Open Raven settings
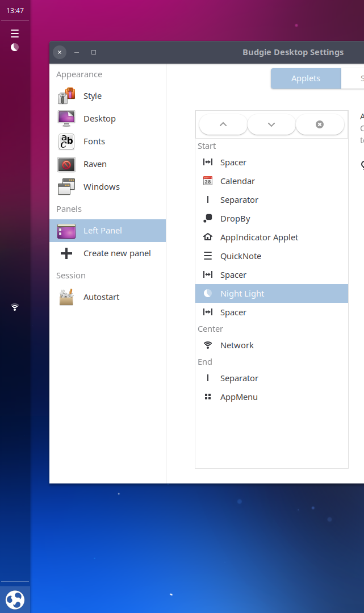This screenshot has width=364, height=613. coord(107,164)
